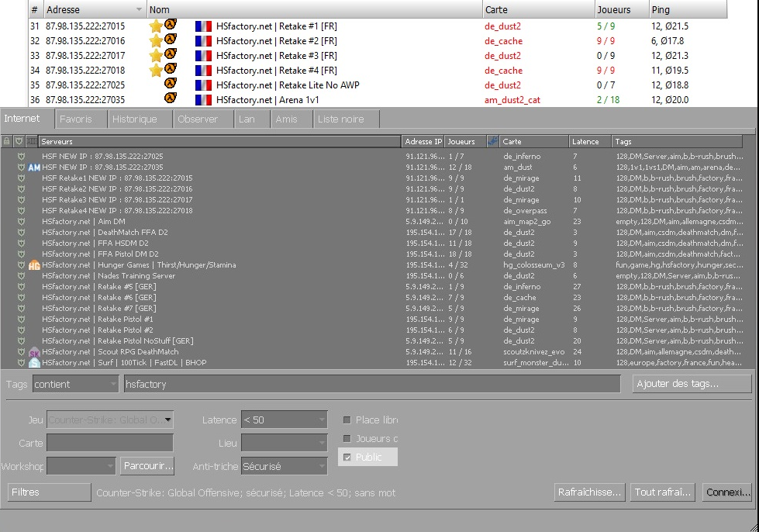This screenshot has height=532, width=759.
Task: Click the favorite star on Retake #4 [FR] row
Action: pyautogui.click(x=155, y=71)
